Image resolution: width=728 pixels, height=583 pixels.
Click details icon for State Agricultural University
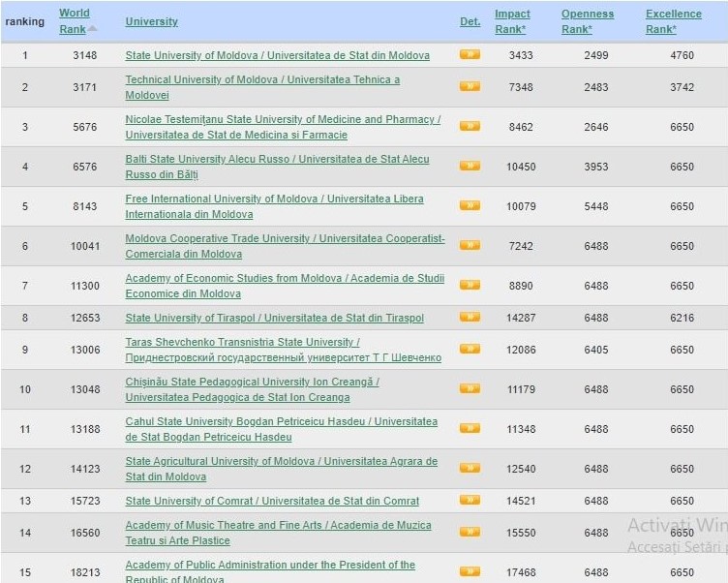(x=470, y=468)
